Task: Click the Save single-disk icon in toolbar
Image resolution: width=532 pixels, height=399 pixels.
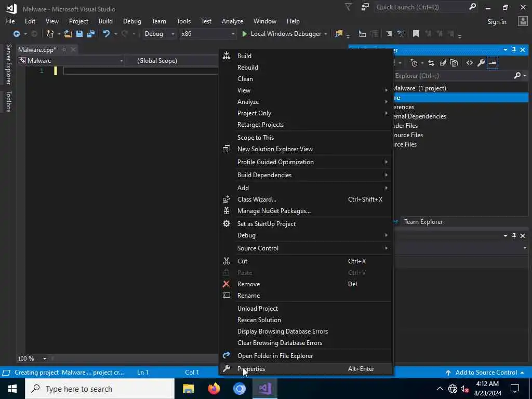Action: click(79, 34)
